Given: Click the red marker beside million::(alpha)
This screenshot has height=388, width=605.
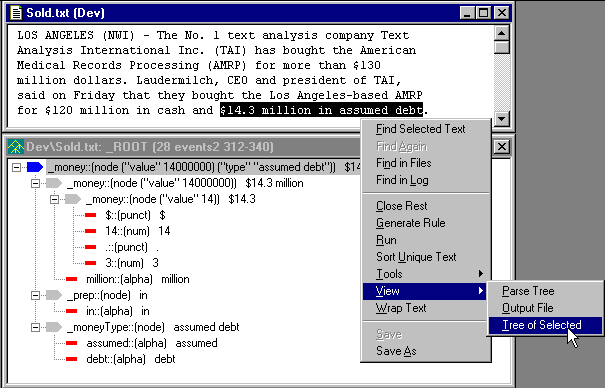Looking at the screenshot, I should coord(71,279).
